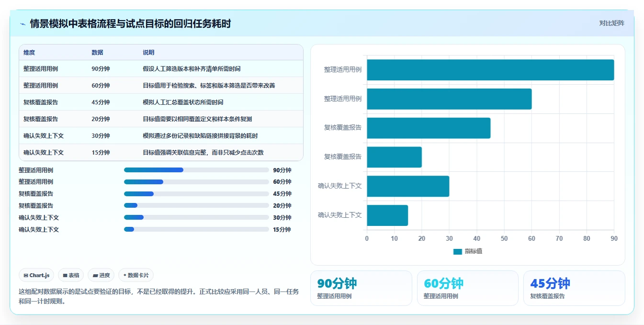Click table description 目标值需要以相同覆盖定义和样本条件复测
This screenshot has width=644, height=325.
197,119
